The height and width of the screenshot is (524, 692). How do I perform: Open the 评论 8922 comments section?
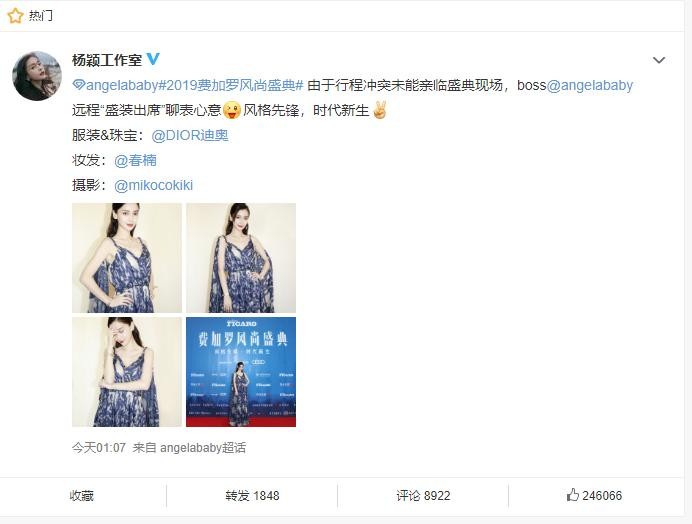click(x=423, y=496)
